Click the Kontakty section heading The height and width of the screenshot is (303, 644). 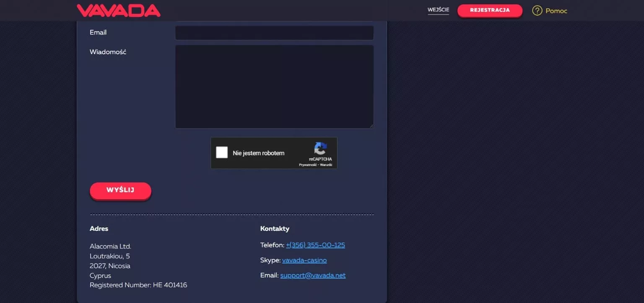[275, 229]
